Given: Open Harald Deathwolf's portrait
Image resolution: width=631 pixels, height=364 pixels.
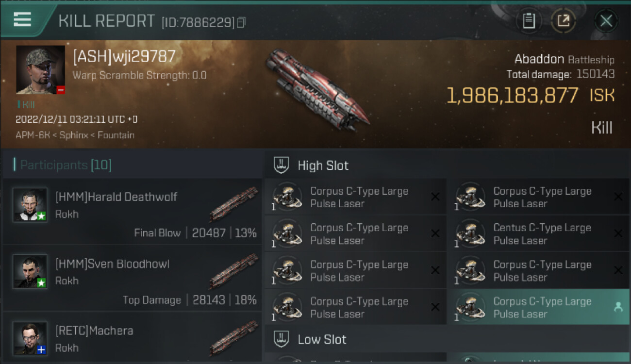Looking at the screenshot, I should (x=30, y=205).
